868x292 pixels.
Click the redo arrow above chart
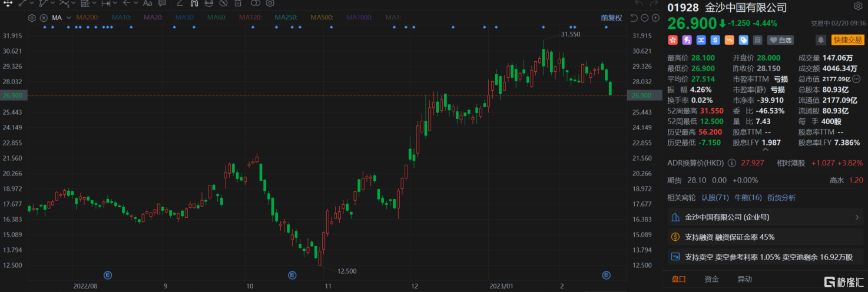(x=654, y=4)
